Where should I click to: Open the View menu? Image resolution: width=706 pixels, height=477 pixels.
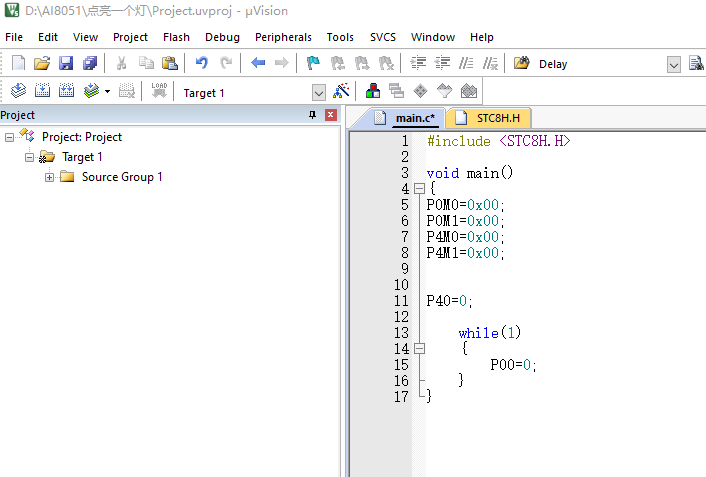click(x=86, y=37)
